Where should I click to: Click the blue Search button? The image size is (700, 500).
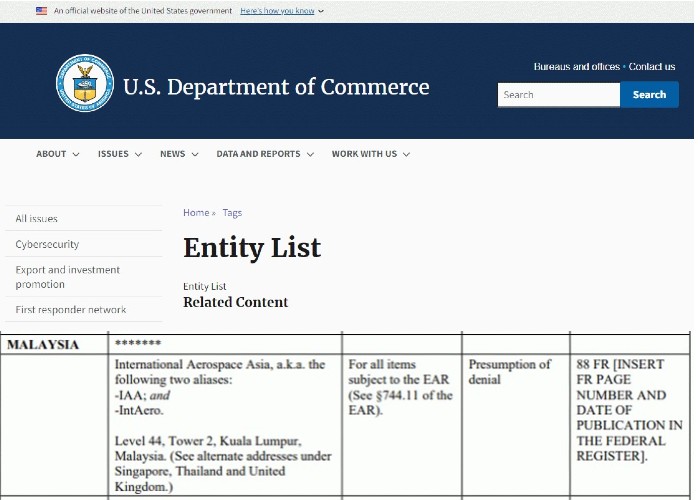click(x=649, y=95)
